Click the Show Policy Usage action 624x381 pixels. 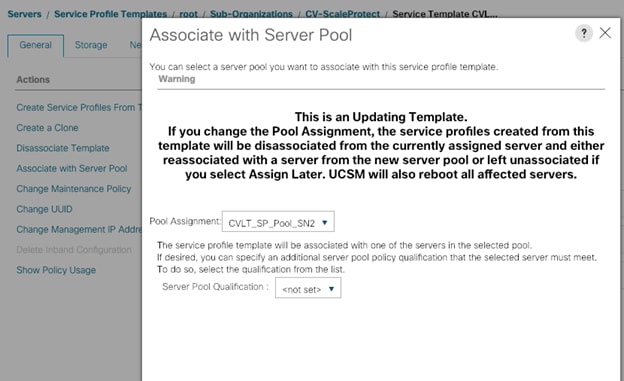[56, 270]
